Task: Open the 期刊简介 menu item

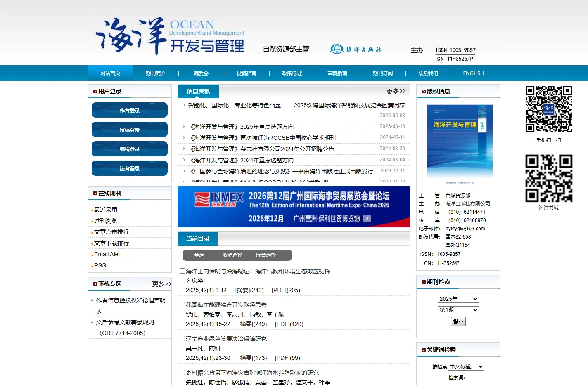Action: 156,73
